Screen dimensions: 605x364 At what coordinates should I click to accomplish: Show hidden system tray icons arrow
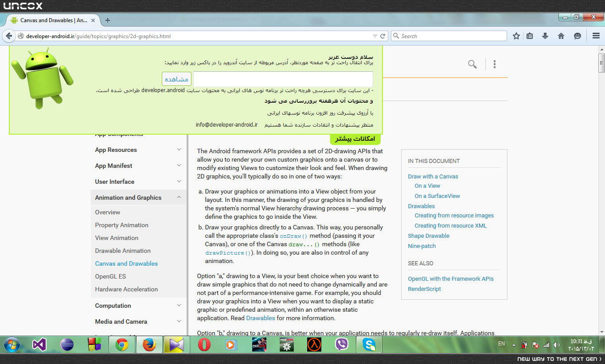[514, 345]
